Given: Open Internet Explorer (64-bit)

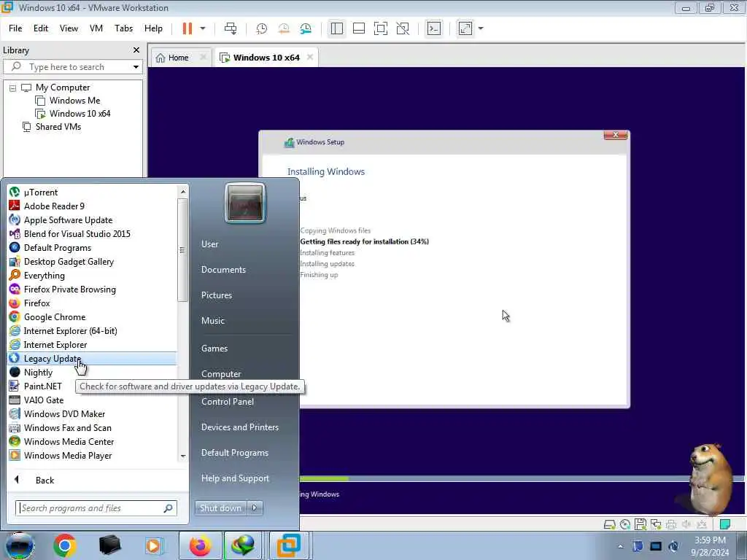Looking at the screenshot, I should point(91,331).
